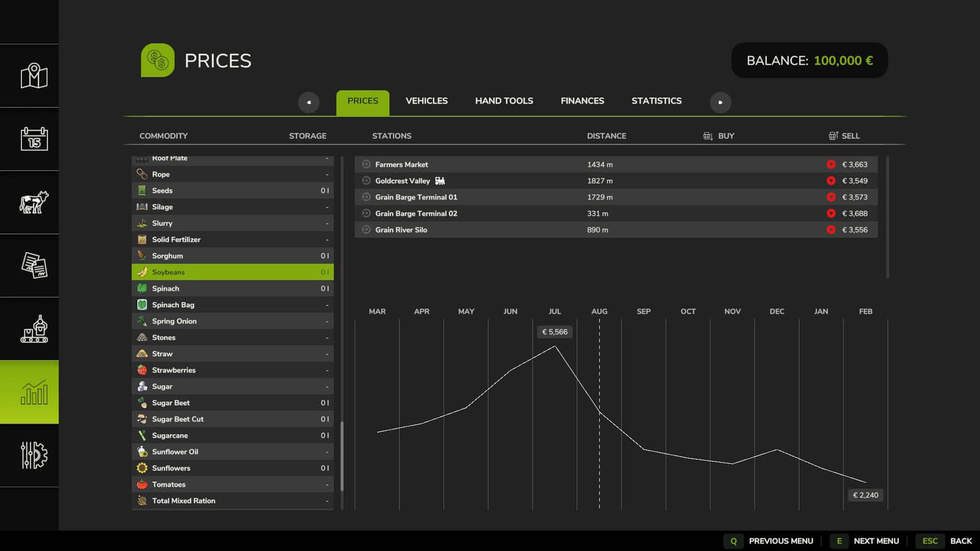The image size is (980, 551).
Task: Open the Statistics tab
Action: coord(656,101)
